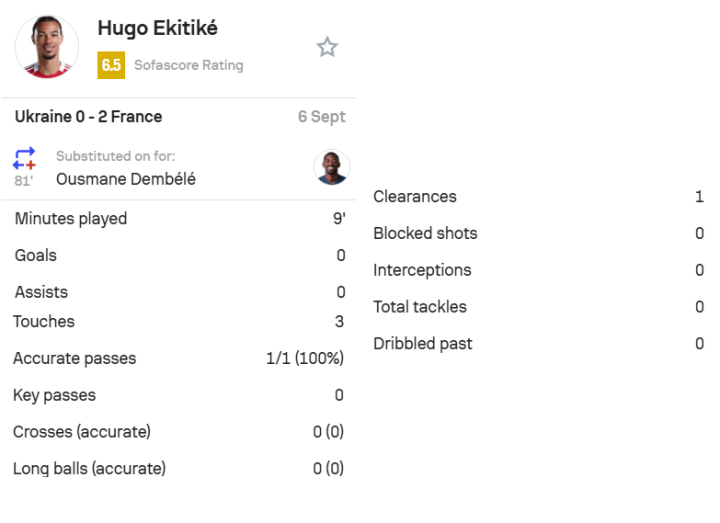Click the Total tackles stat row

[538, 307]
